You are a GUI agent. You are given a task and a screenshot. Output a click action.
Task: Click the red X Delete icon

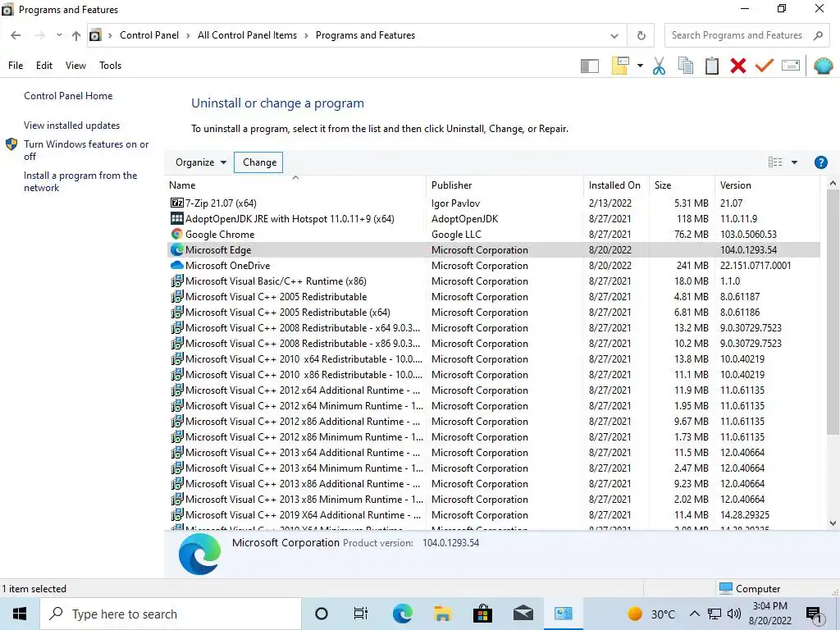point(737,66)
